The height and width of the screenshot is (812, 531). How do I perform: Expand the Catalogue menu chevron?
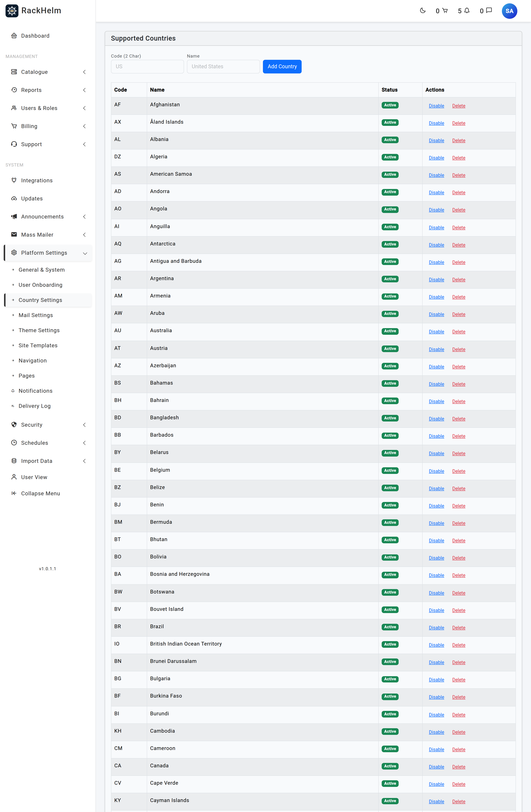(x=84, y=72)
